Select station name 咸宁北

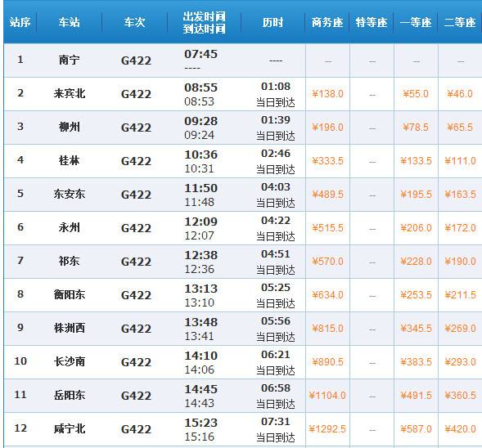[x=70, y=428]
